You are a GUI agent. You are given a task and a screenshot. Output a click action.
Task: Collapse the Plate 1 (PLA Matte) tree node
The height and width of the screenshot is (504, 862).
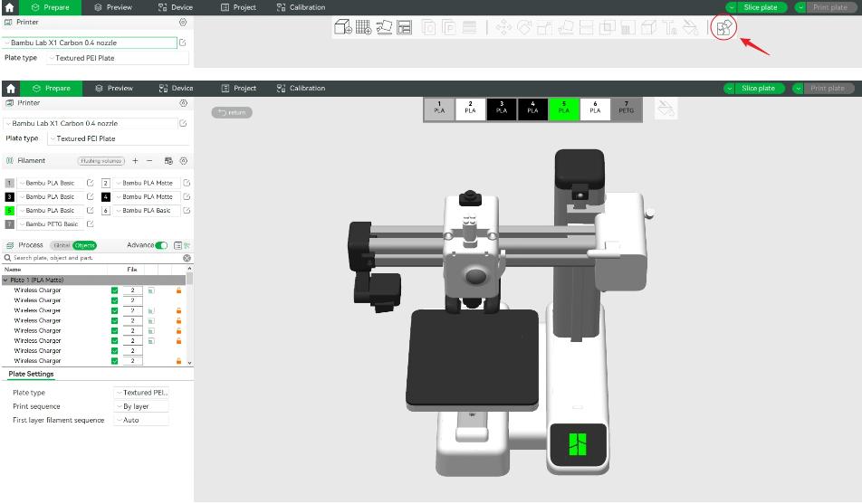pyautogui.click(x=5, y=280)
